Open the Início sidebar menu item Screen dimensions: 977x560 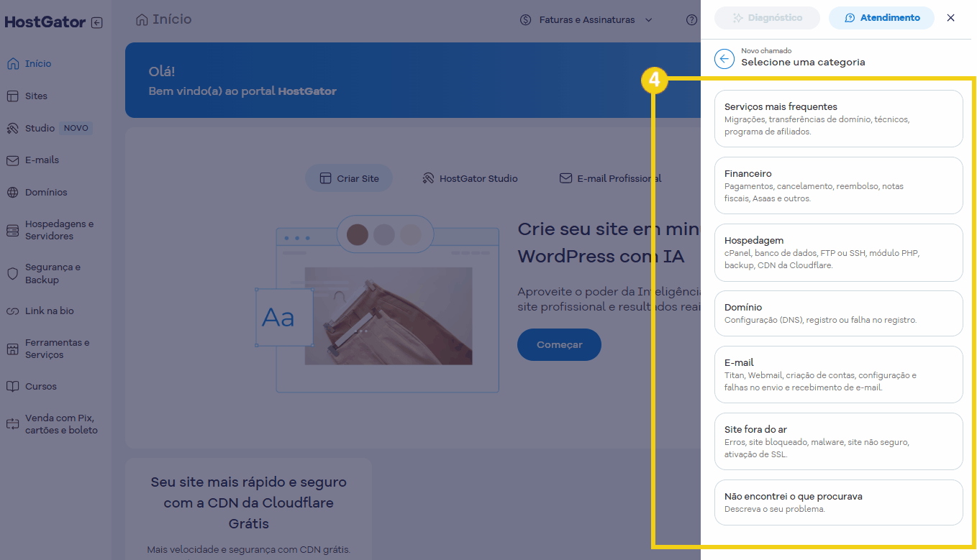(38, 63)
